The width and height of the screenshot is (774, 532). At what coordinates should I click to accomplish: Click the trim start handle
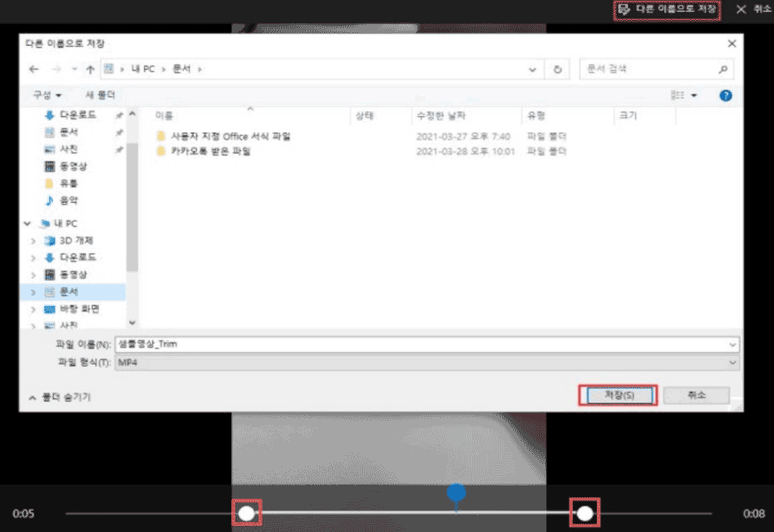[x=246, y=513]
